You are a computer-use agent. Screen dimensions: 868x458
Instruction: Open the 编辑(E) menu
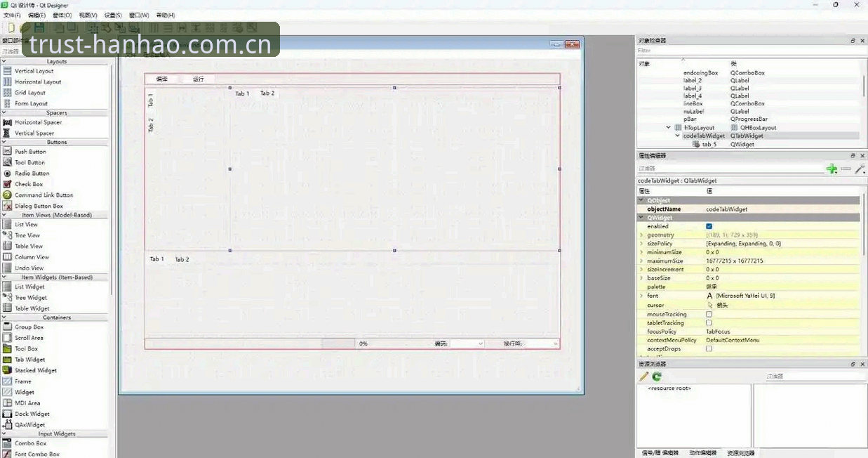(x=36, y=15)
